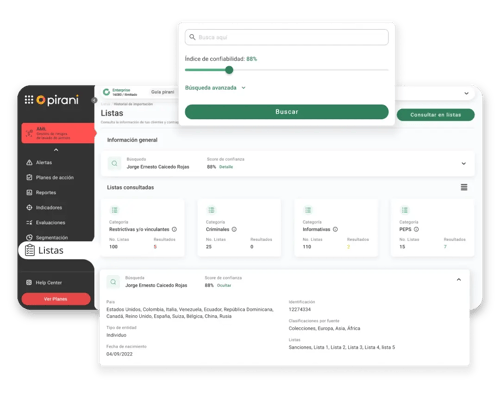
Task: Click the PEPS category list icon
Action: click(x=404, y=210)
